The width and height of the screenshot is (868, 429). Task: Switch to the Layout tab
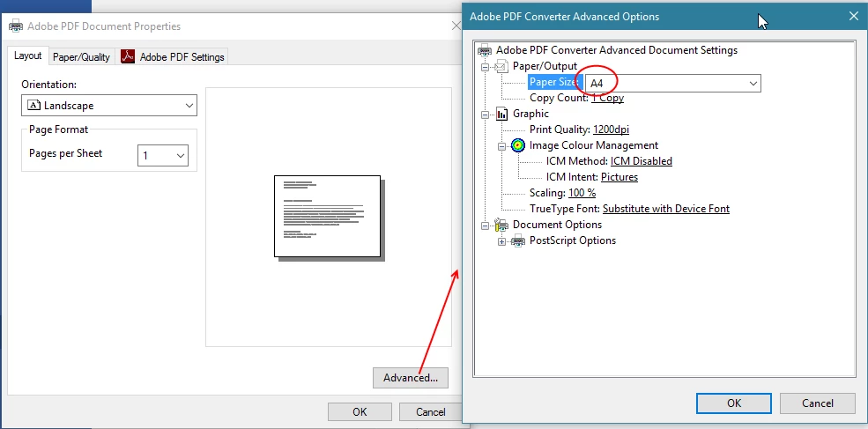click(27, 55)
